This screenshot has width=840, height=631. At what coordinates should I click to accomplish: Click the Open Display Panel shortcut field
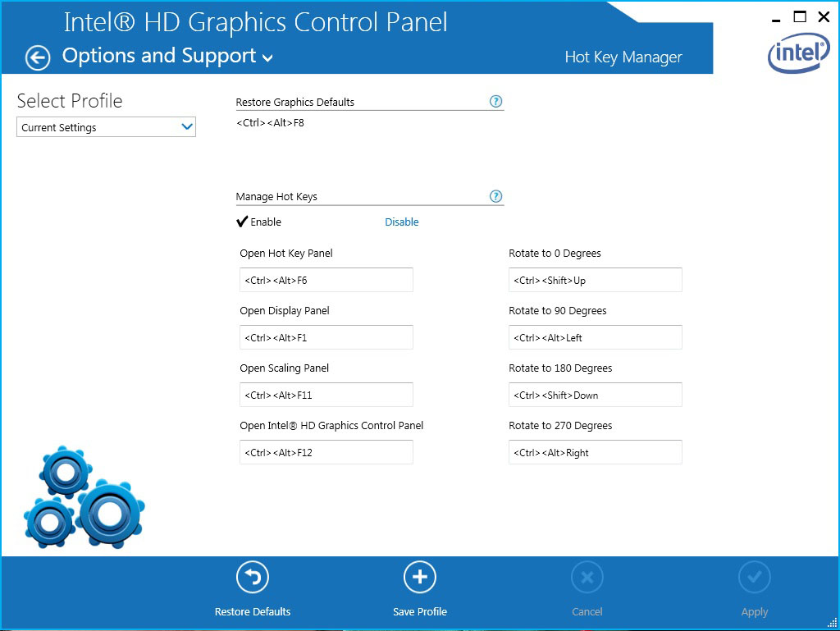point(326,337)
